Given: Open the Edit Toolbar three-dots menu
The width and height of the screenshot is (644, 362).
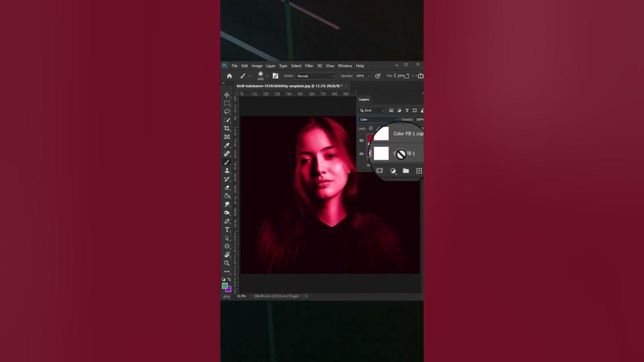Looking at the screenshot, I should point(227,271).
